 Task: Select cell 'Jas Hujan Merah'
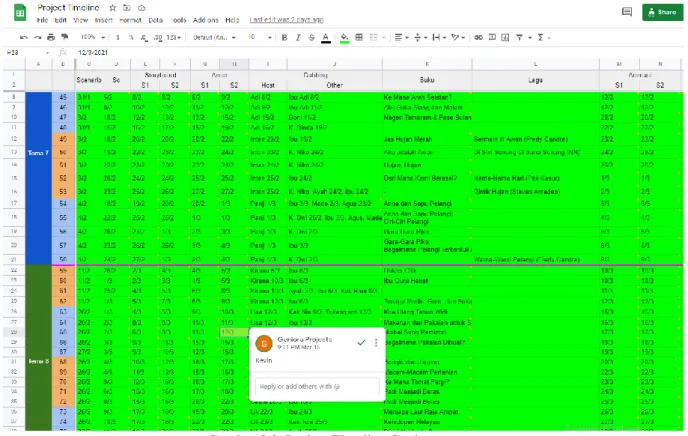pyautogui.click(x=427, y=139)
